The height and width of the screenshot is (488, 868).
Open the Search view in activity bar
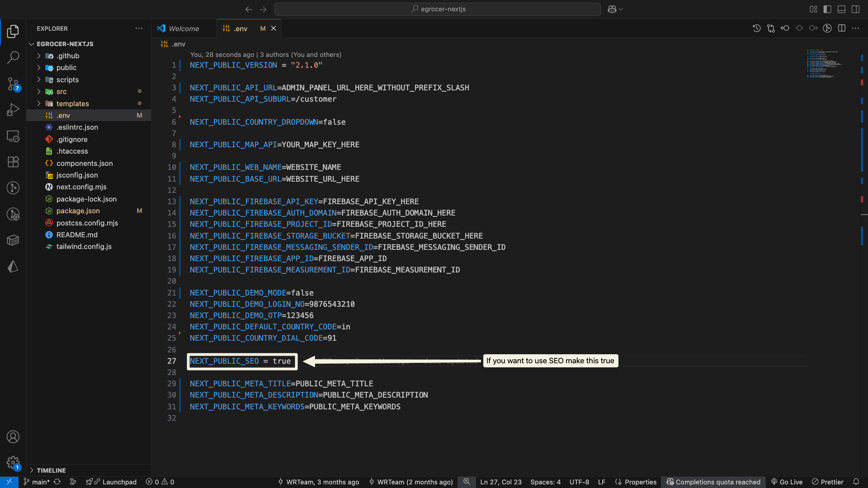(x=13, y=57)
